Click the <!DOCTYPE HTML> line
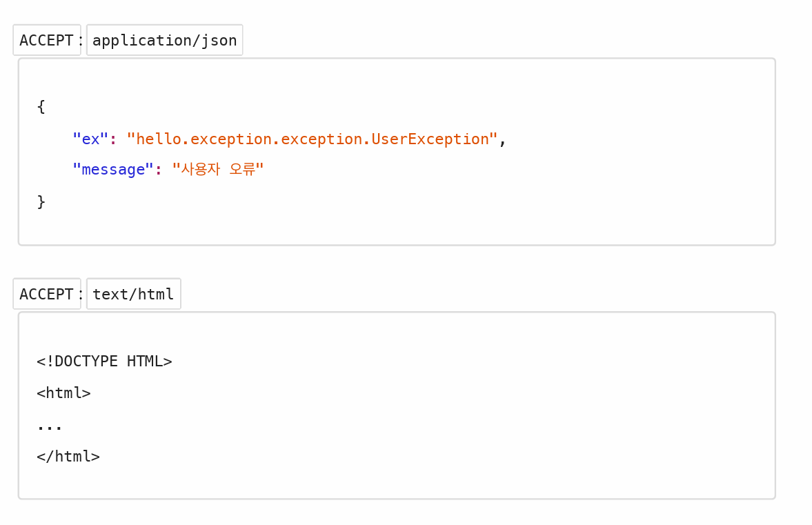812x525 pixels. 104,361
